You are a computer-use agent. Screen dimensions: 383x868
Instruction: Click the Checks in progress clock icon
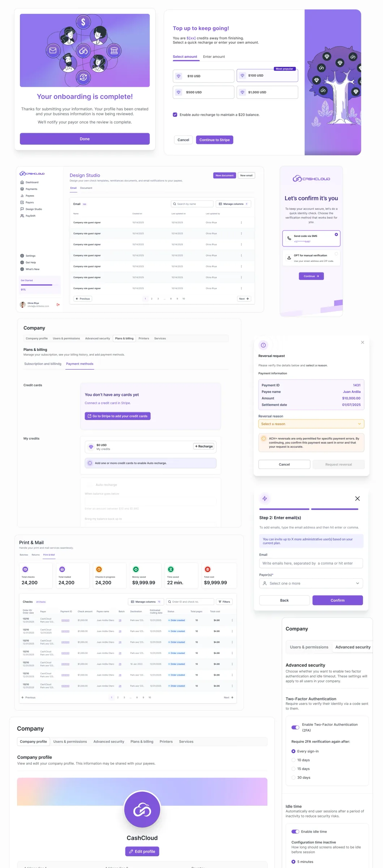click(99, 569)
